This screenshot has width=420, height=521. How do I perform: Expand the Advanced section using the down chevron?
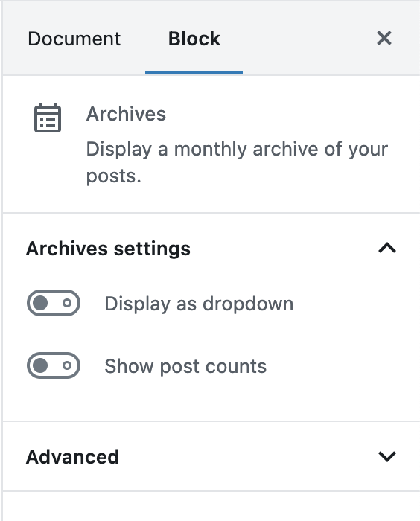[387, 456]
